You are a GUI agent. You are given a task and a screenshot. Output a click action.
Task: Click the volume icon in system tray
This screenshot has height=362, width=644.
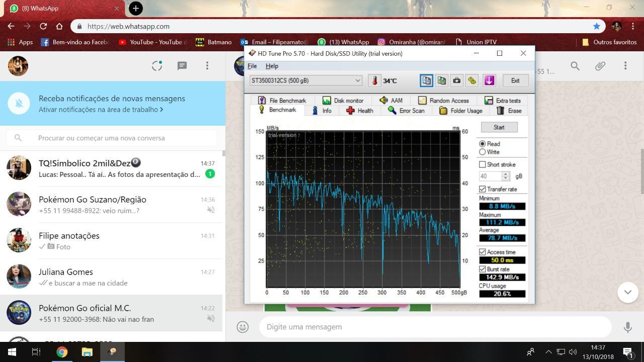573,352
